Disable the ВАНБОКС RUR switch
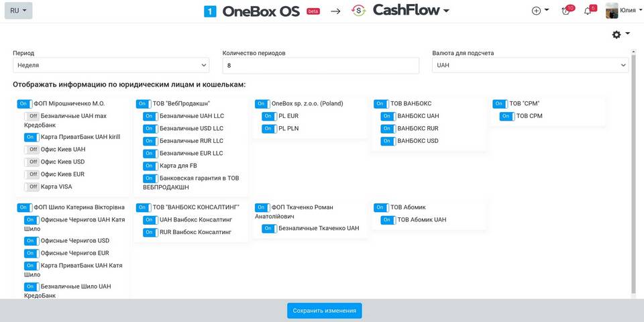The image size is (644, 322). 388,129
